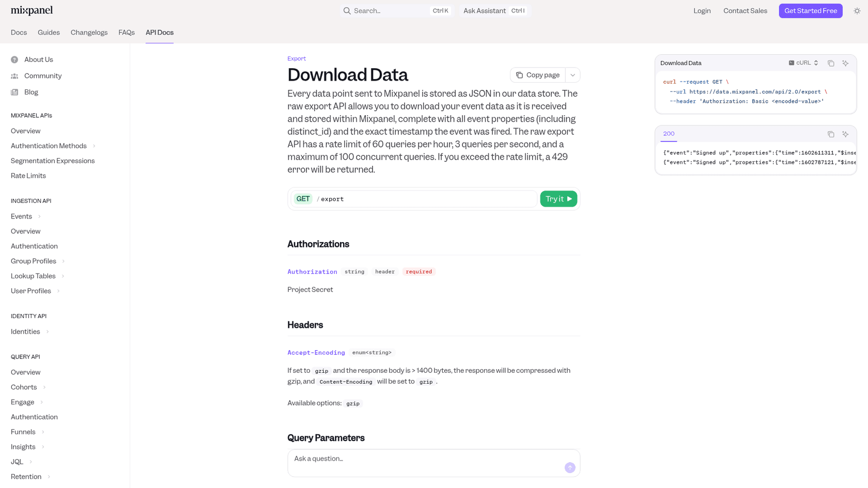The width and height of the screenshot is (868, 488).
Task: Switch to the Guides tab
Action: pos(49,33)
